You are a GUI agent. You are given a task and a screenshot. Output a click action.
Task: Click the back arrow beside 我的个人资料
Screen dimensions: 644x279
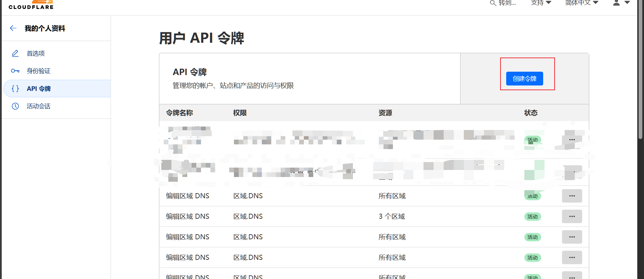[13, 28]
